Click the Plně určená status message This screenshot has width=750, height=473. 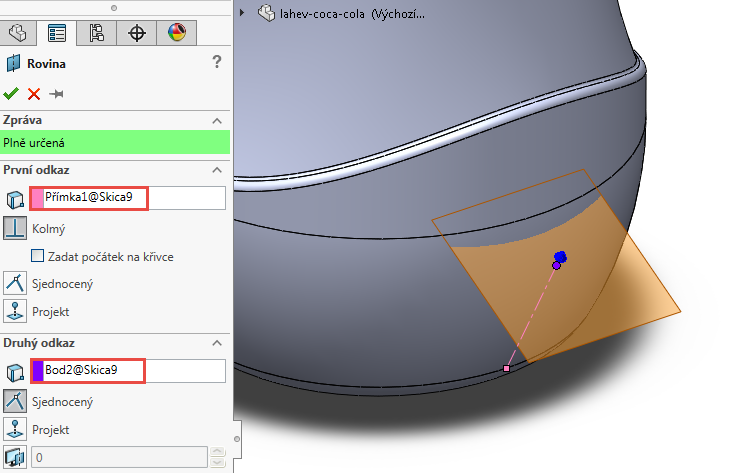coord(115,143)
